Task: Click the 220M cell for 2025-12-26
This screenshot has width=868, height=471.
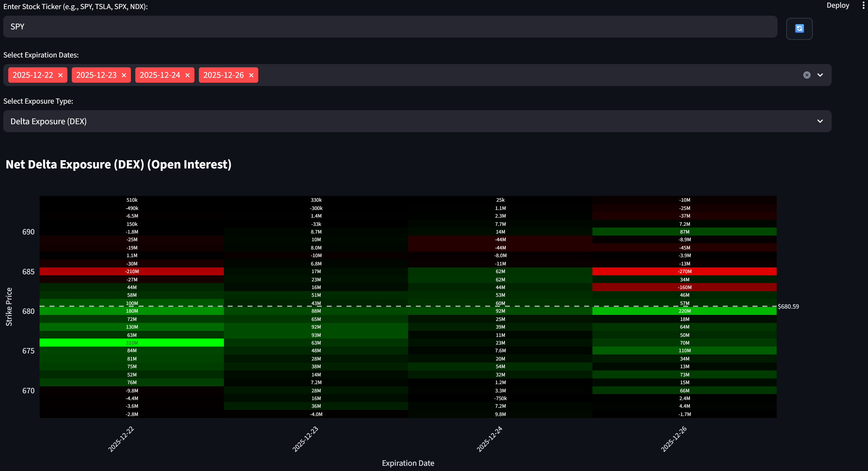Action: (x=684, y=311)
